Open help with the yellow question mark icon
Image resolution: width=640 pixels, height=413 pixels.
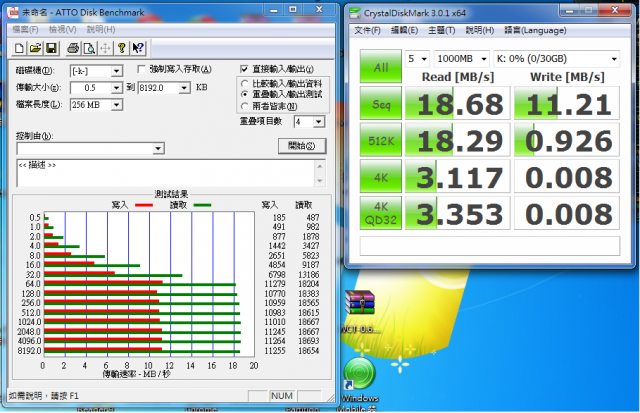click(121, 48)
